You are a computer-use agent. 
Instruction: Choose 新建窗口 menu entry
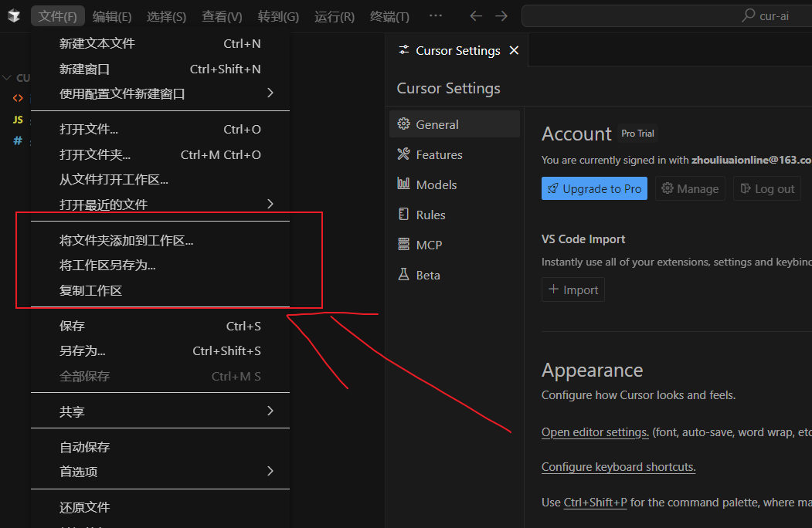coord(160,69)
